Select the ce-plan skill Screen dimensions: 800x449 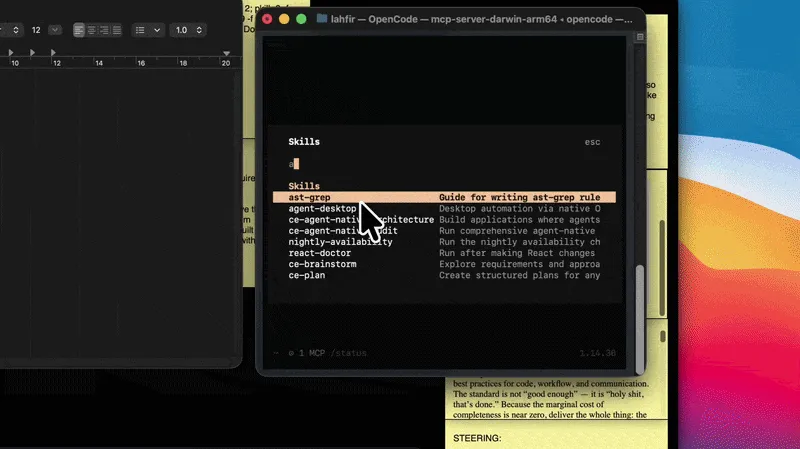444,276
